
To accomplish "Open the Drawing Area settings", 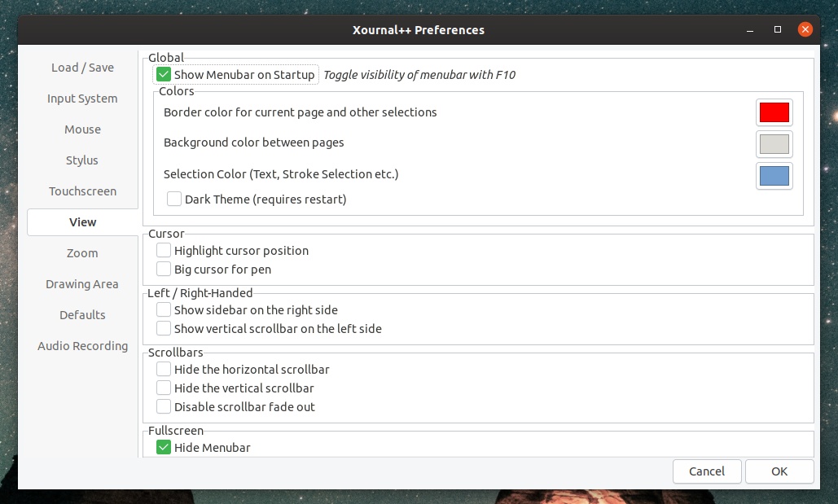I will 82,283.
